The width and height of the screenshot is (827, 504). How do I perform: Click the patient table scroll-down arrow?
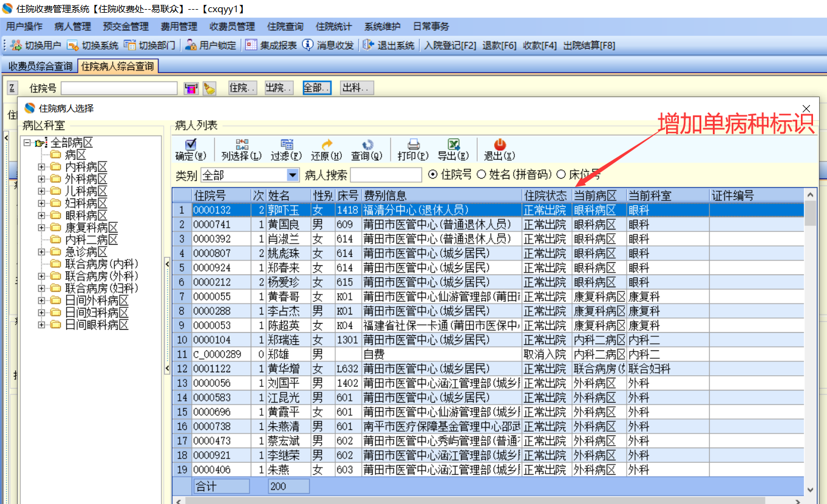coord(810,489)
